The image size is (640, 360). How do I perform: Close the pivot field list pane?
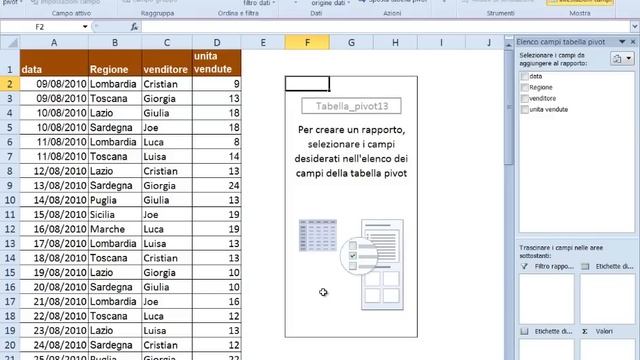point(633,42)
